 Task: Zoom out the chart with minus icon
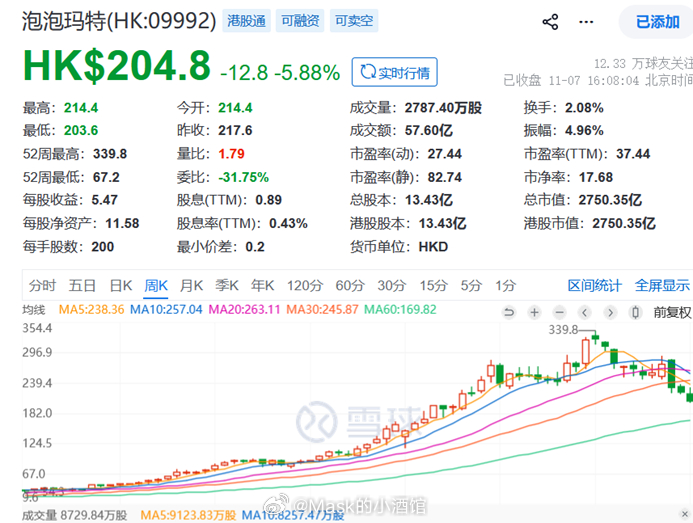(560, 313)
